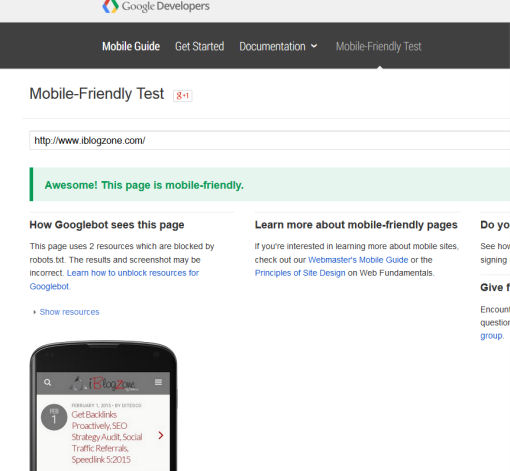
Task: Open the Get Backlinks Proactively post title
Action: (x=107, y=437)
